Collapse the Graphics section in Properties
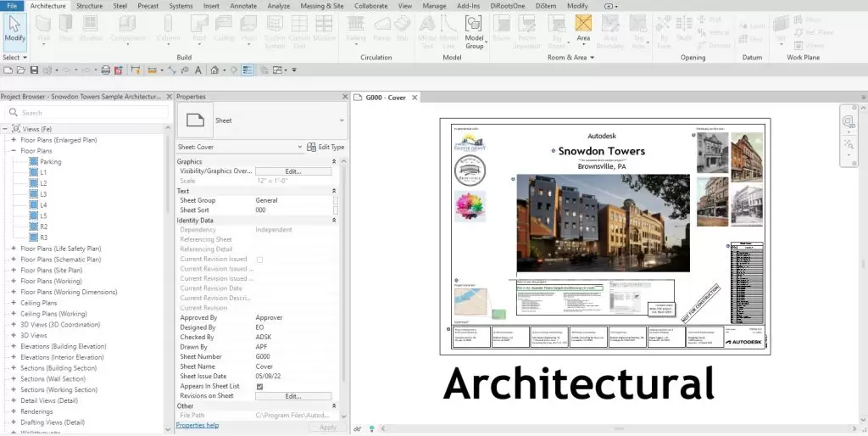Viewport: 868px width, 436px height. coord(333,161)
